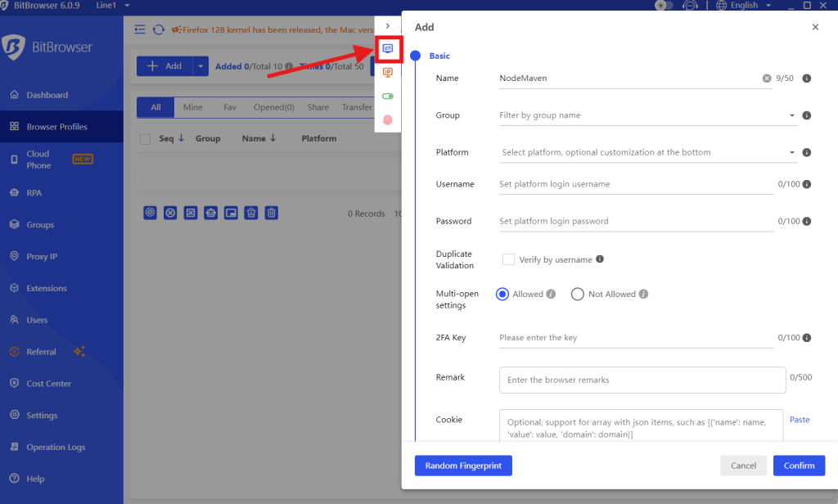The height and width of the screenshot is (504, 838).
Task: Click the orange IP proxy icon in side strip
Action: tap(388, 72)
